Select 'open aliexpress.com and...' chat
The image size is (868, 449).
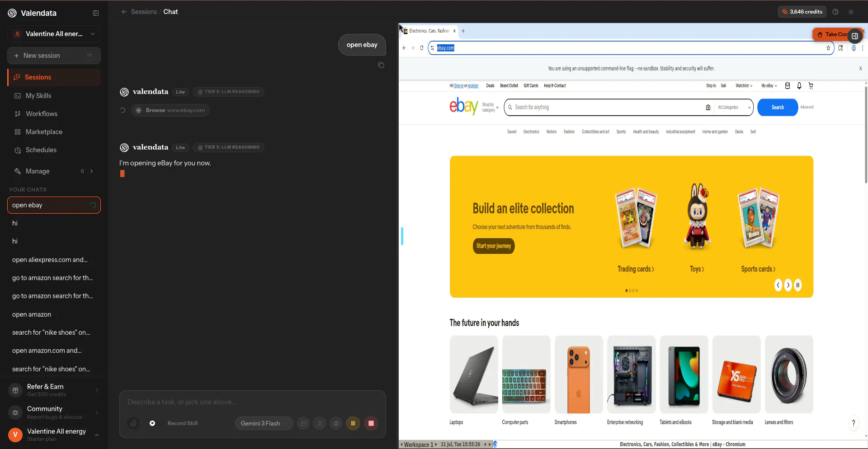click(54, 260)
